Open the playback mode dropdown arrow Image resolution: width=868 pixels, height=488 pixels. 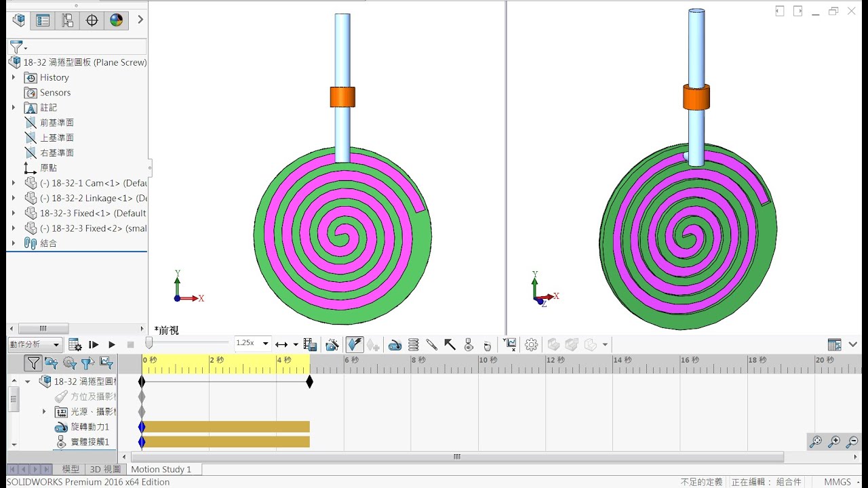pyautogui.click(x=296, y=344)
